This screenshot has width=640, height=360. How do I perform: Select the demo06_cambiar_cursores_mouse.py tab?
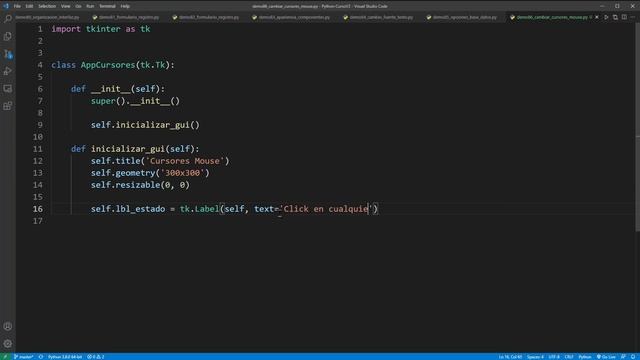tap(552, 18)
